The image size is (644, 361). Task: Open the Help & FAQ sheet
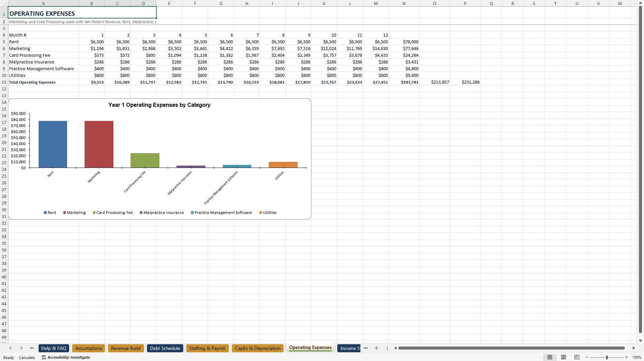tap(54, 348)
